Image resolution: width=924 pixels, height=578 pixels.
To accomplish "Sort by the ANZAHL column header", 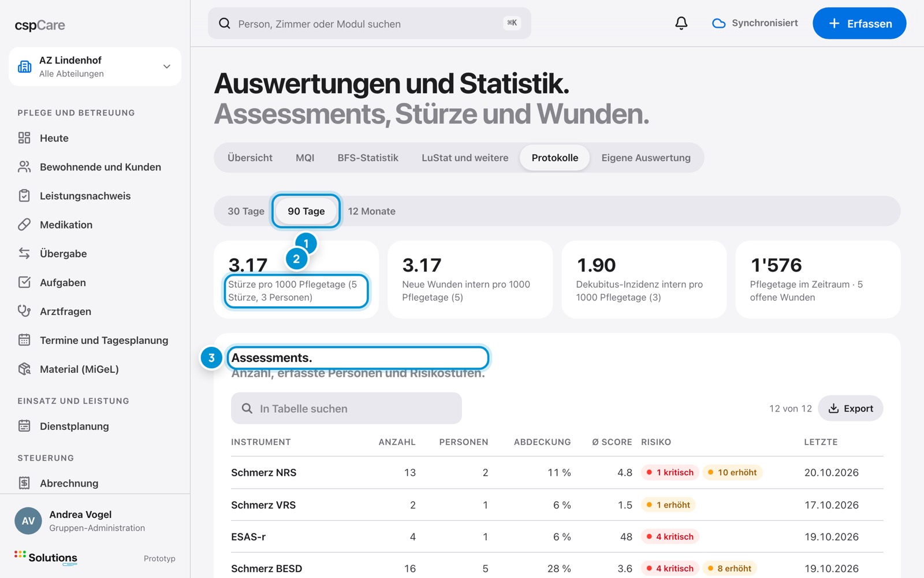I will click(397, 442).
